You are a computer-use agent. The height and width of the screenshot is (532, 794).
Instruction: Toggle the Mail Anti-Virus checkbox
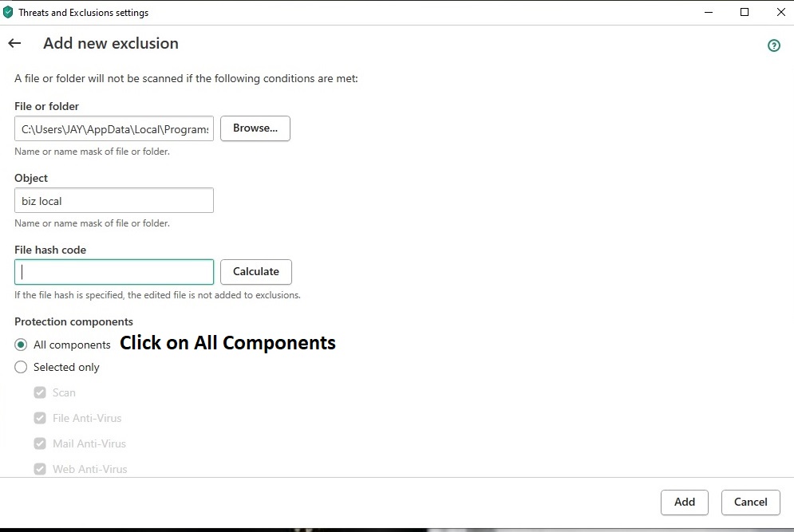point(40,443)
